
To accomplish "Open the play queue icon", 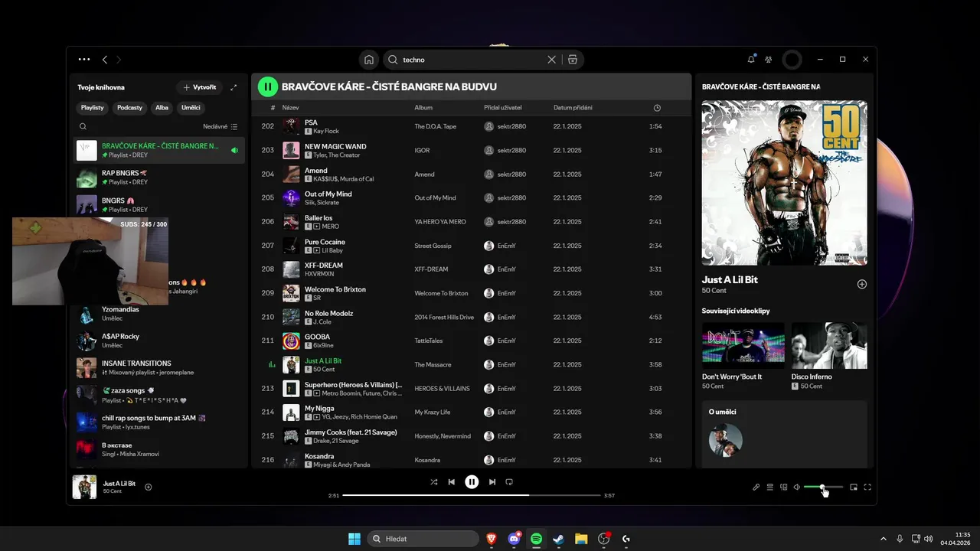I will tap(770, 487).
